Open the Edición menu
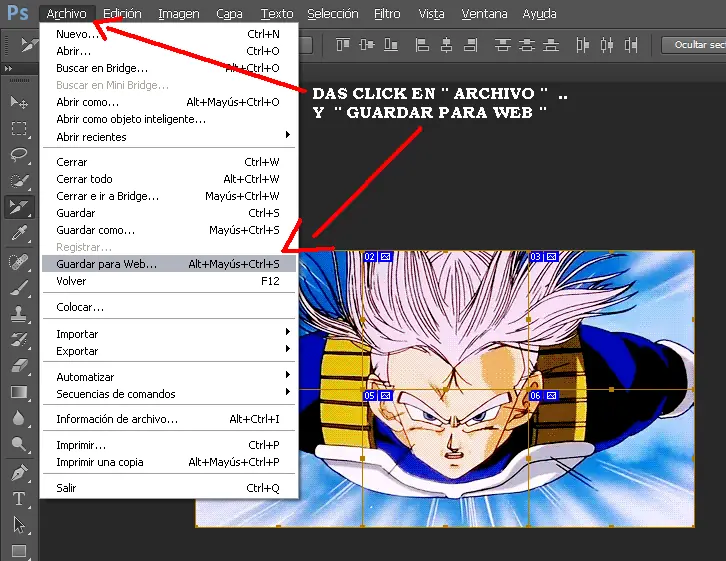 pos(122,14)
